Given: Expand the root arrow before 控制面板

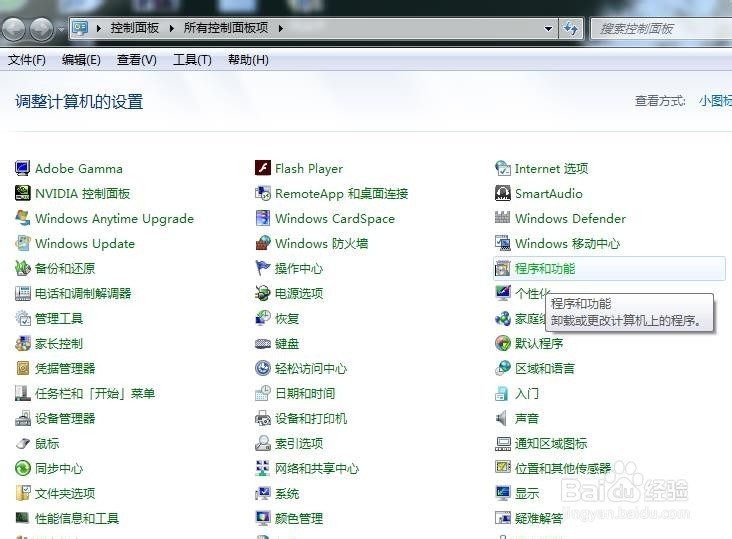Looking at the screenshot, I should click(99, 28).
